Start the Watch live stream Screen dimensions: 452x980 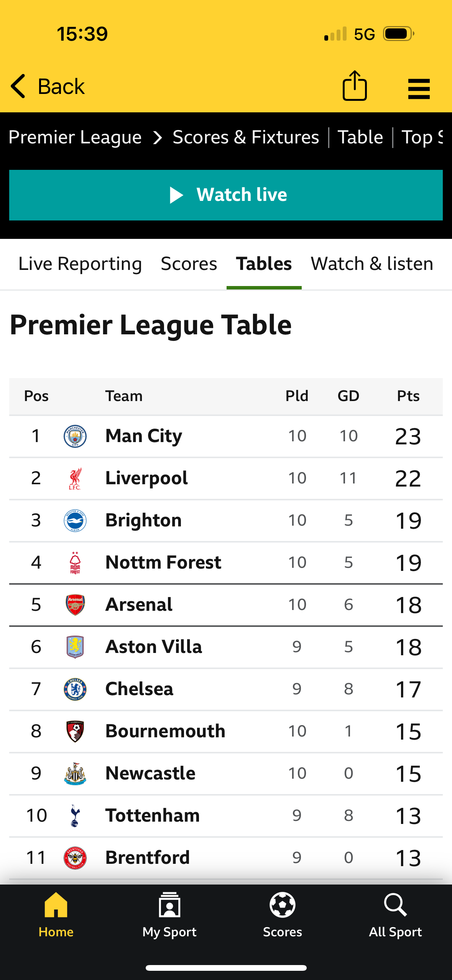point(226,195)
